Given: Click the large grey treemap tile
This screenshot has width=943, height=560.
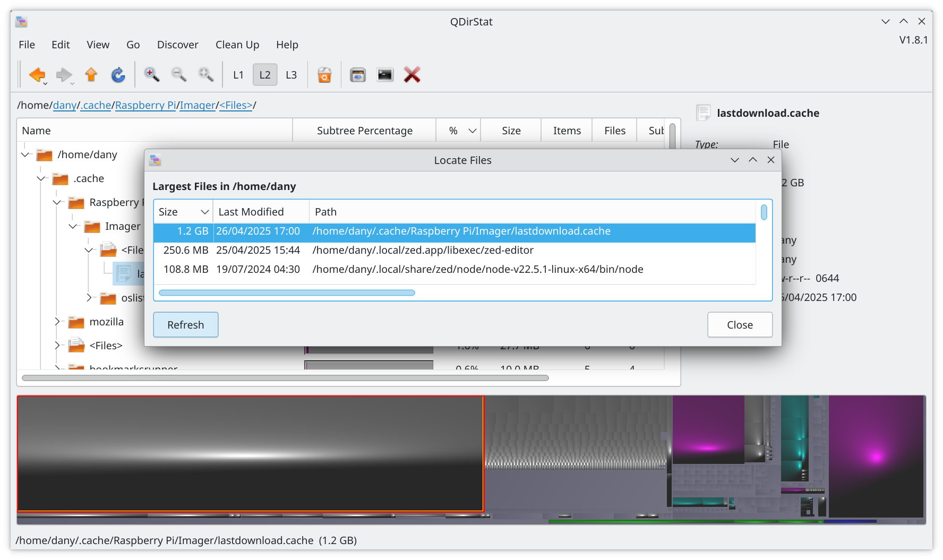Looking at the screenshot, I should (250, 453).
